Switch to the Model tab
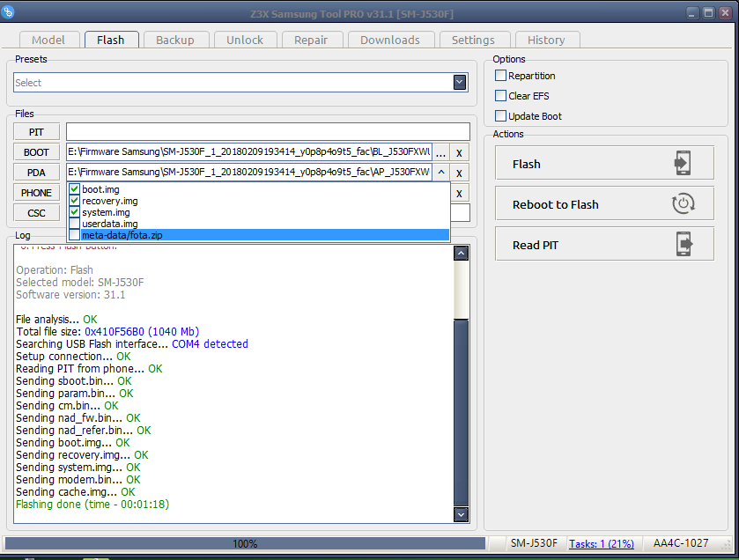739x560 pixels. click(48, 40)
